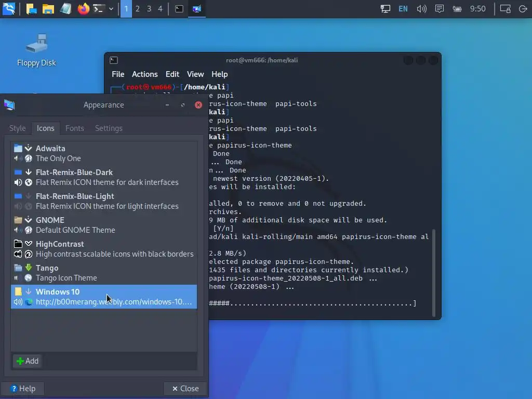This screenshot has height=399, width=532.
Task: Open the power manager battery icon
Action: pyautogui.click(x=457, y=9)
